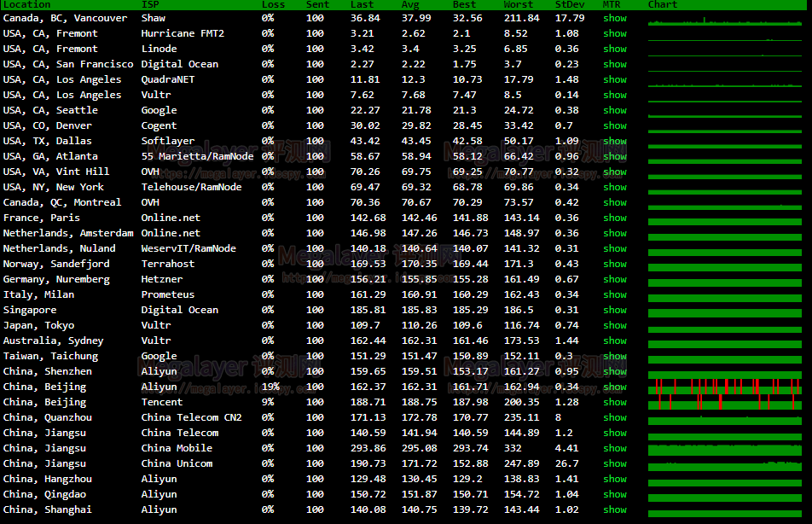Select the Chart column header
Image resolution: width=812 pixels, height=524 pixels.
(x=663, y=4)
